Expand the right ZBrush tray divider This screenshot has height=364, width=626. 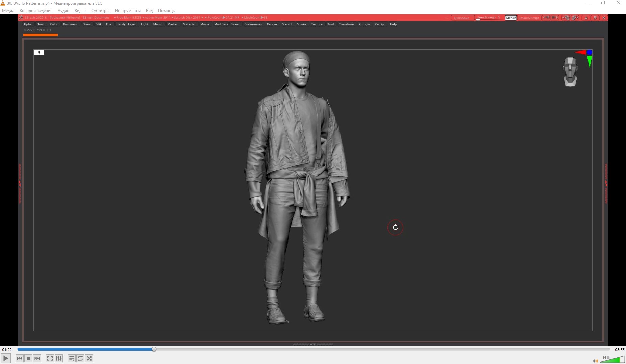(606, 183)
